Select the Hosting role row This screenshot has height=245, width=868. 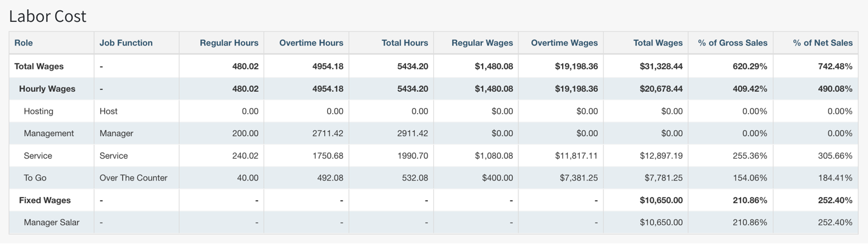(38, 111)
